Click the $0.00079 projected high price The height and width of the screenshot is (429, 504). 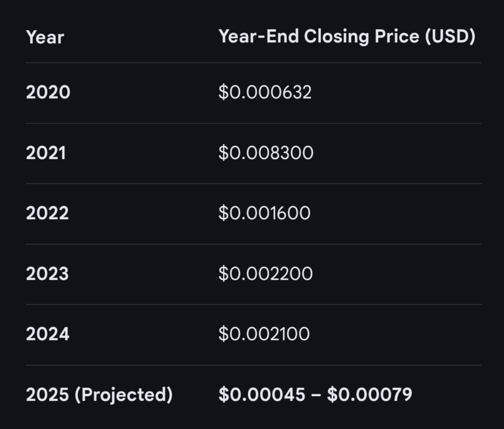(370, 395)
